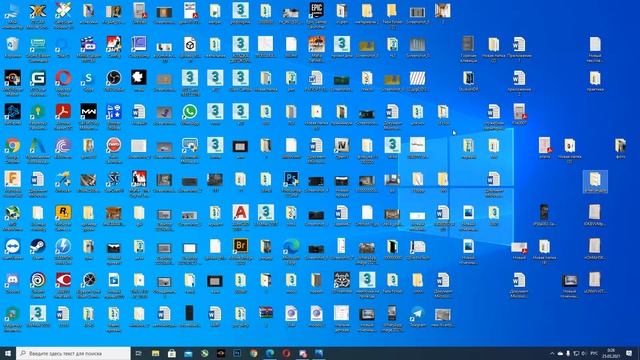
Task: Switch to Opera on the taskbar
Action: click(x=286, y=353)
